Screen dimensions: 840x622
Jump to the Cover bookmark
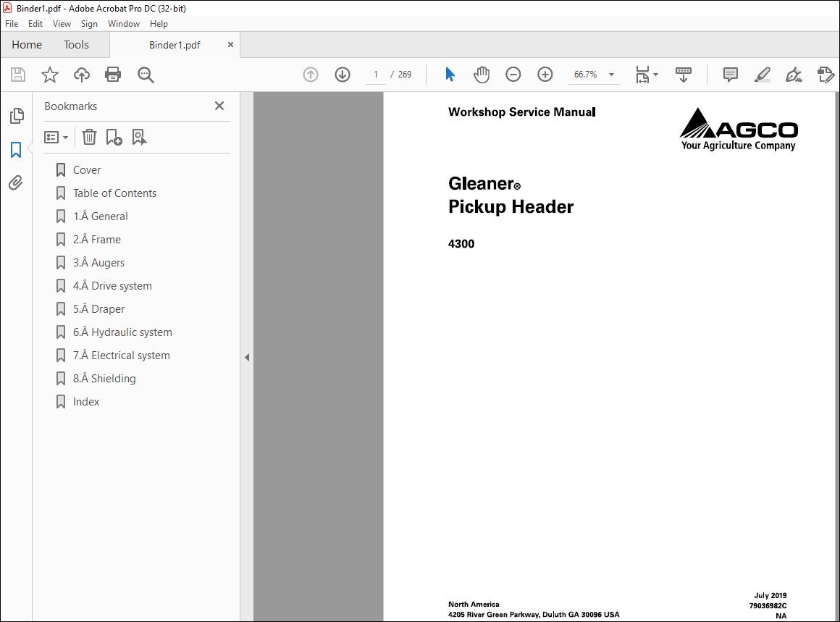point(87,170)
